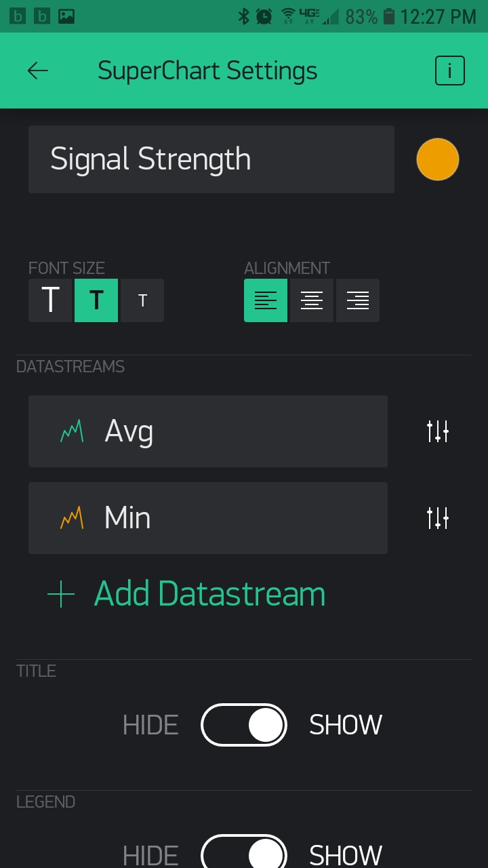Tap the ALIGNMENT label

tap(287, 268)
